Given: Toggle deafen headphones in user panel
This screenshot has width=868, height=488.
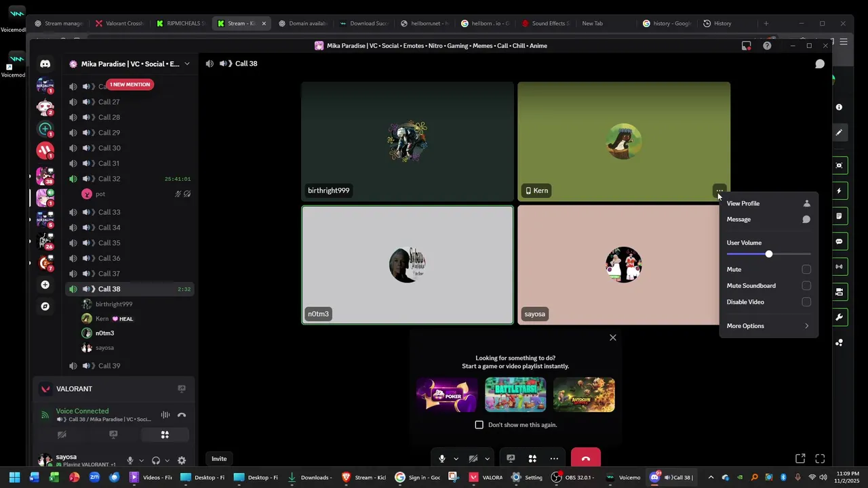Looking at the screenshot, I should click(x=156, y=461).
